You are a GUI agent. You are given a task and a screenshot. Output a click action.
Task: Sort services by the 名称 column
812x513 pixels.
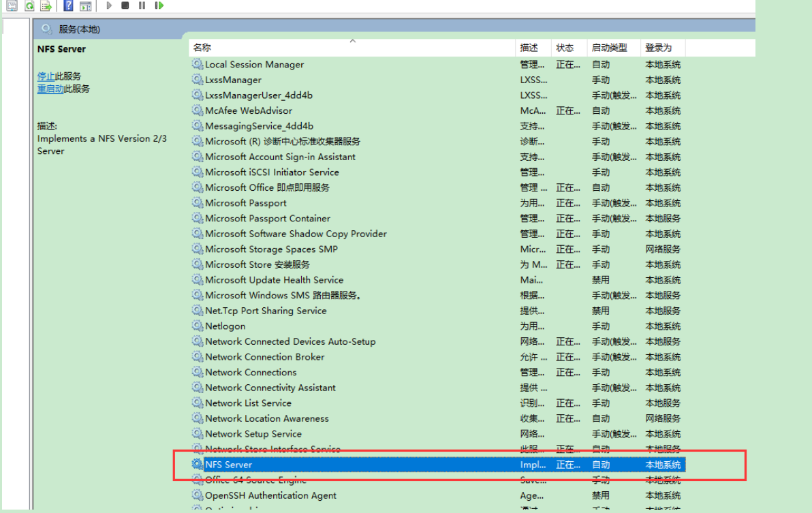(x=202, y=48)
